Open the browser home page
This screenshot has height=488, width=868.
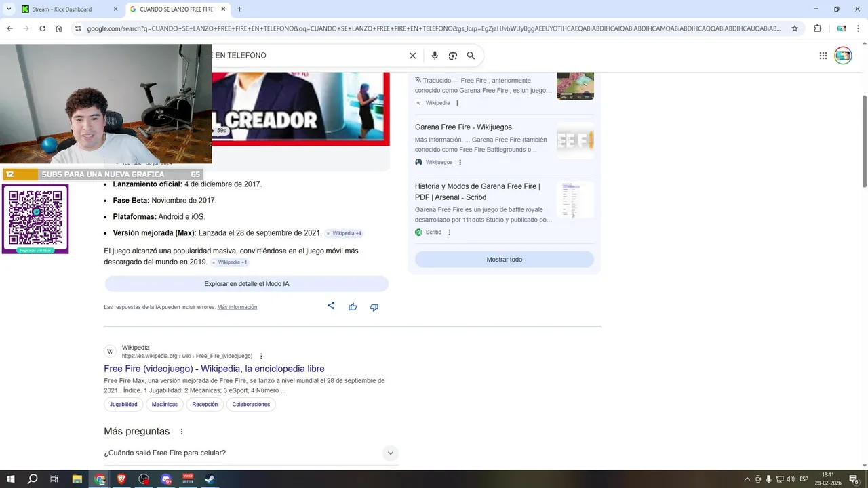(x=58, y=28)
